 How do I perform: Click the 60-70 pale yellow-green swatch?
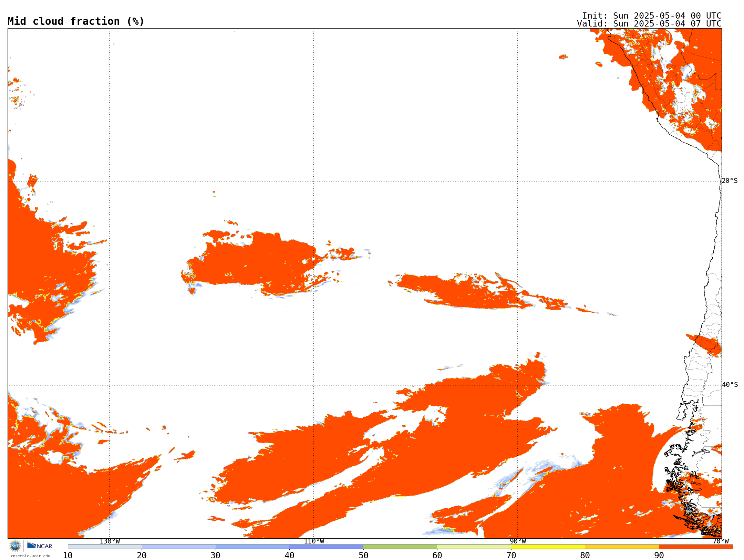[x=474, y=547]
